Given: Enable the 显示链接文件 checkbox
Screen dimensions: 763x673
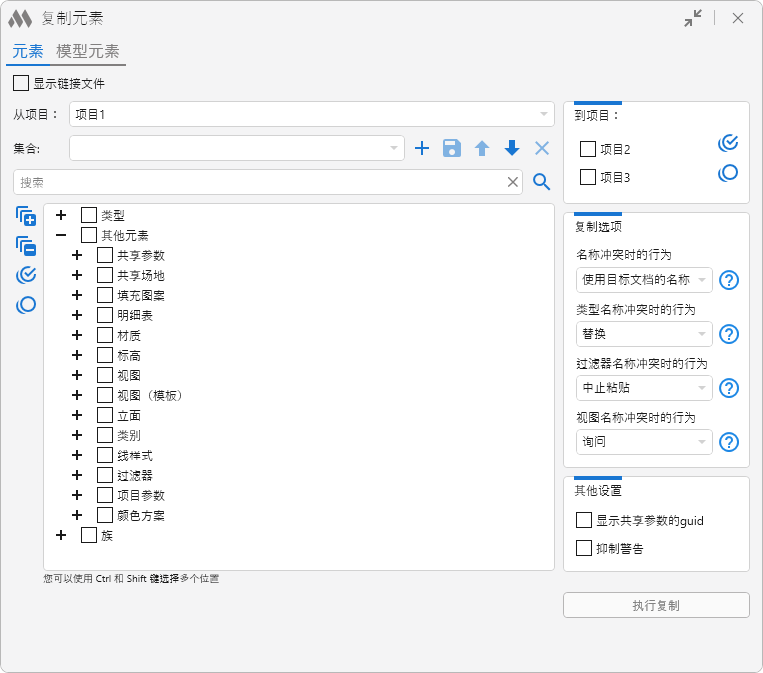Looking at the screenshot, I should pyautogui.click(x=21, y=84).
